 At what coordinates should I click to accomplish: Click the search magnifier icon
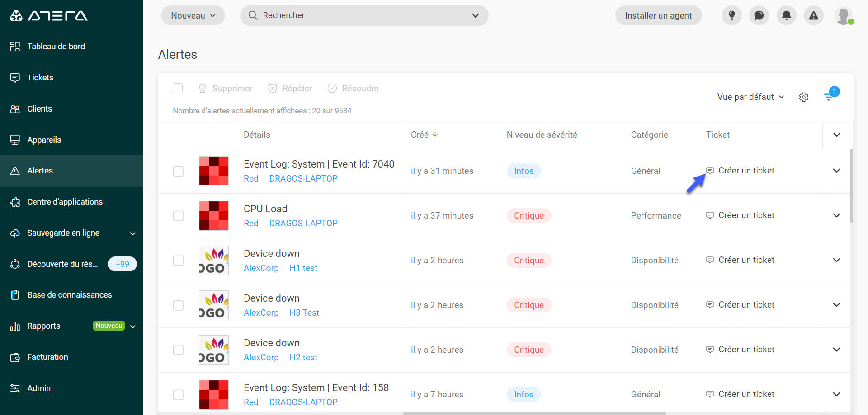[253, 15]
